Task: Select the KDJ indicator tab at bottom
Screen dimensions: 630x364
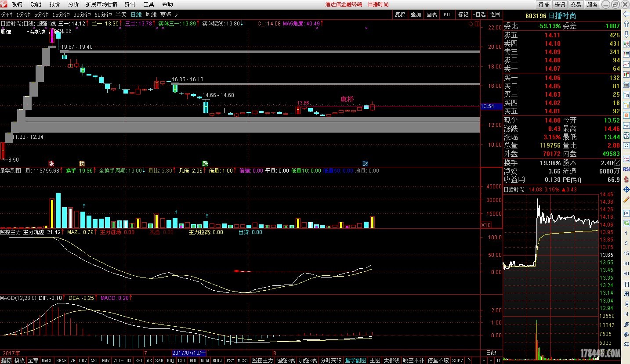Action: 171,360
